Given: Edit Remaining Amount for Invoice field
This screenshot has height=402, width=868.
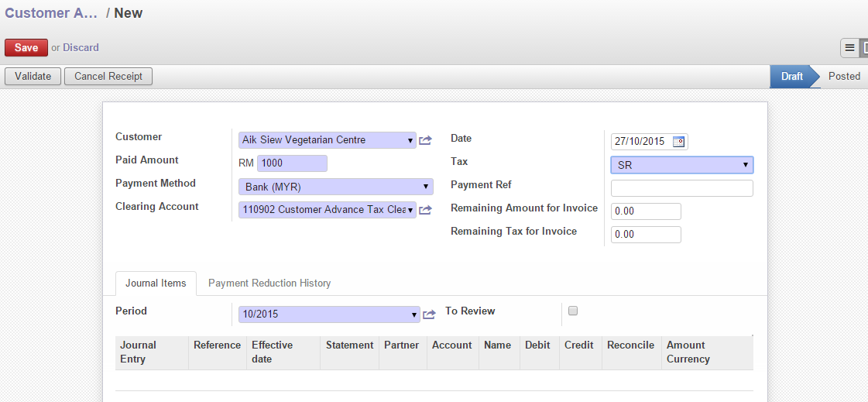Looking at the screenshot, I should pyautogui.click(x=646, y=211).
